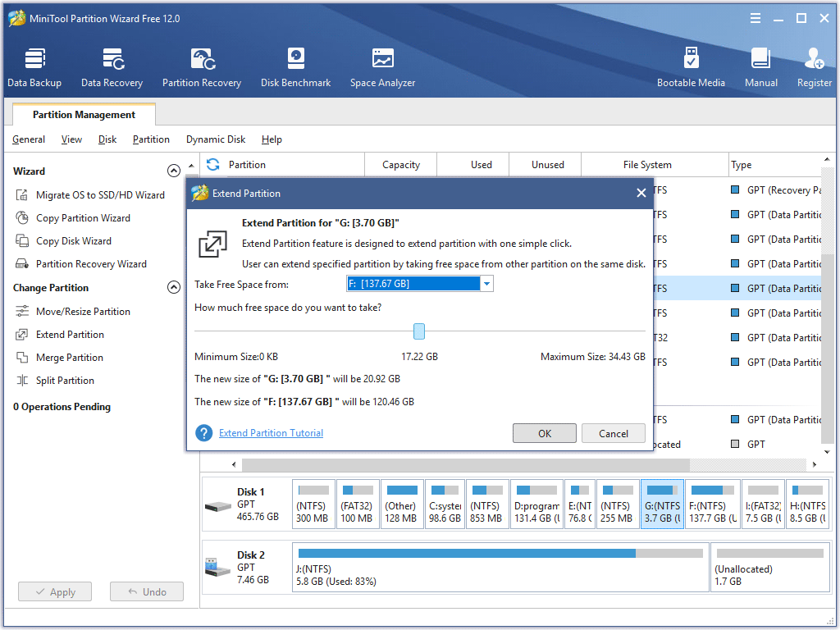Click the horizontal scrollbar under the partition list
840x630 pixels.
coord(466,464)
